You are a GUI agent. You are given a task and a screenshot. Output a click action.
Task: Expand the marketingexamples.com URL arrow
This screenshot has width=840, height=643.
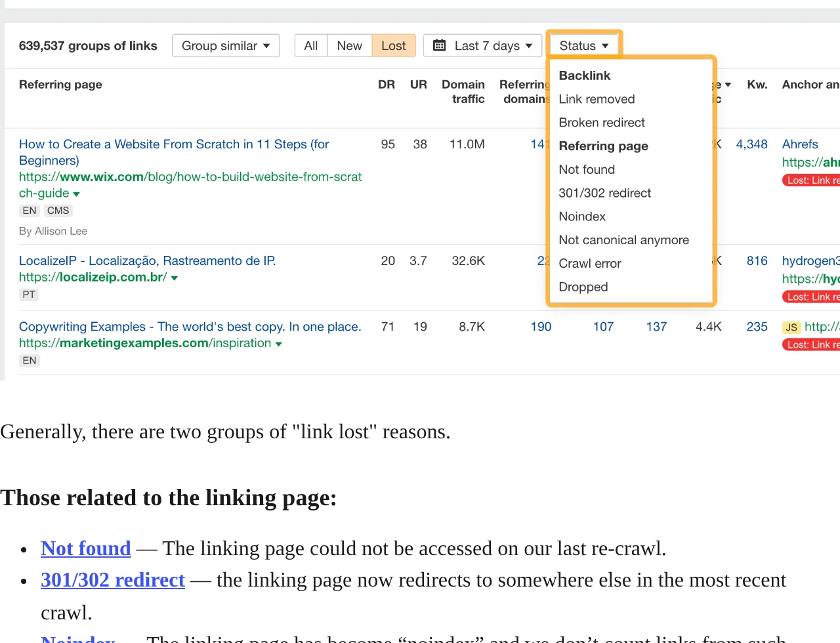[279, 344]
